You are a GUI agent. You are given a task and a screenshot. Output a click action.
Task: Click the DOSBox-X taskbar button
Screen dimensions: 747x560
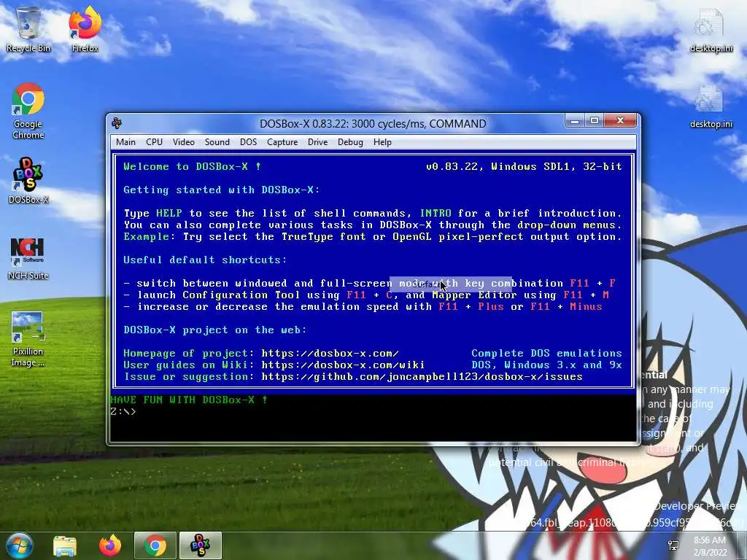tap(201, 545)
